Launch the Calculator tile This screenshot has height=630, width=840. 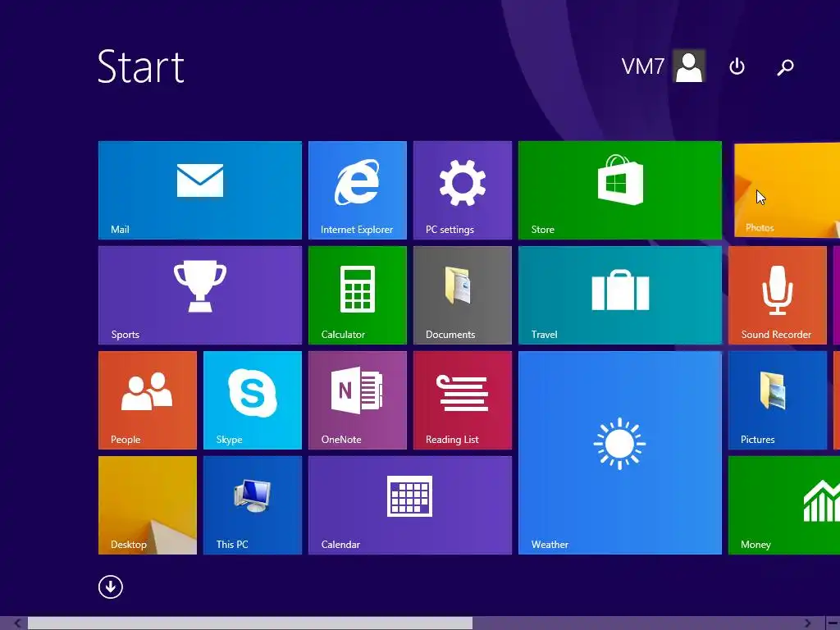click(358, 295)
